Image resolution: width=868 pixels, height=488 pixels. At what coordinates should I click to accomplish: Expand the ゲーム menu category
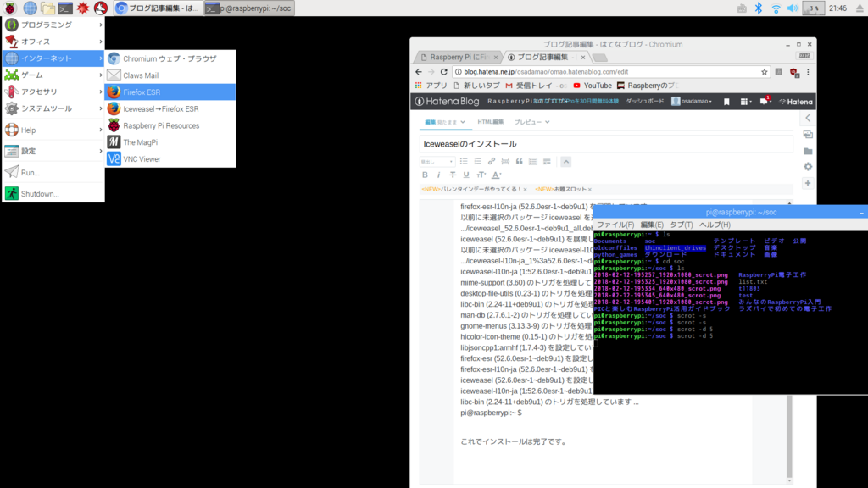pyautogui.click(x=53, y=75)
